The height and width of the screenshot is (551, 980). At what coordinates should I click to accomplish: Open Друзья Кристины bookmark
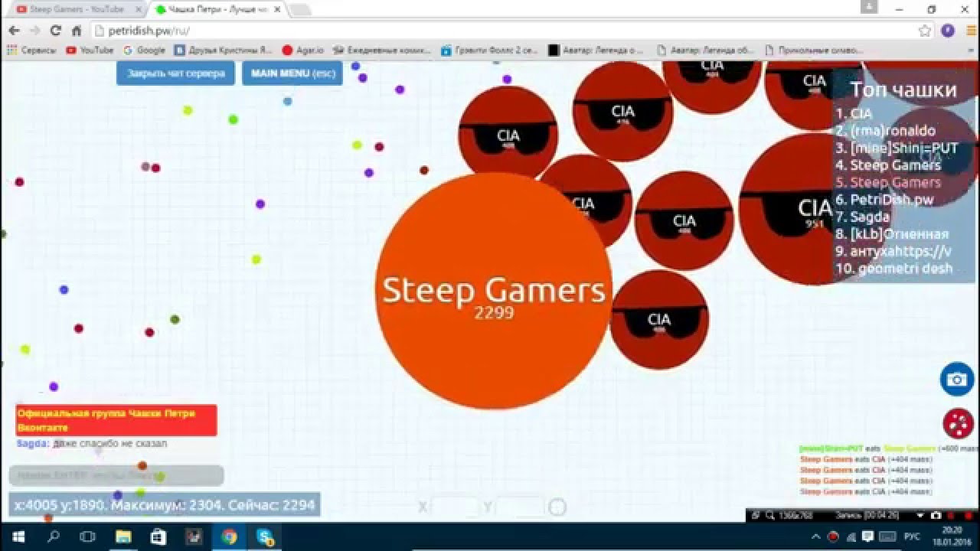tap(224, 50)
